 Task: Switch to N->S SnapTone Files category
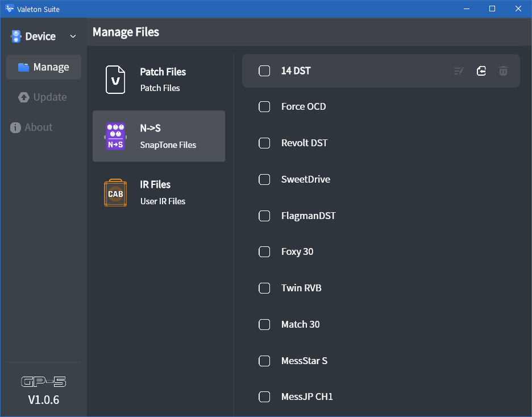pos(159,136)
